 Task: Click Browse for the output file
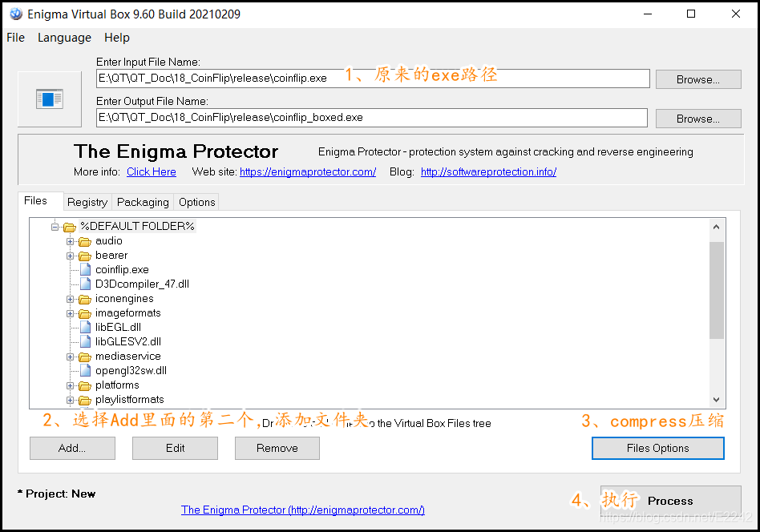pos(698,119)
